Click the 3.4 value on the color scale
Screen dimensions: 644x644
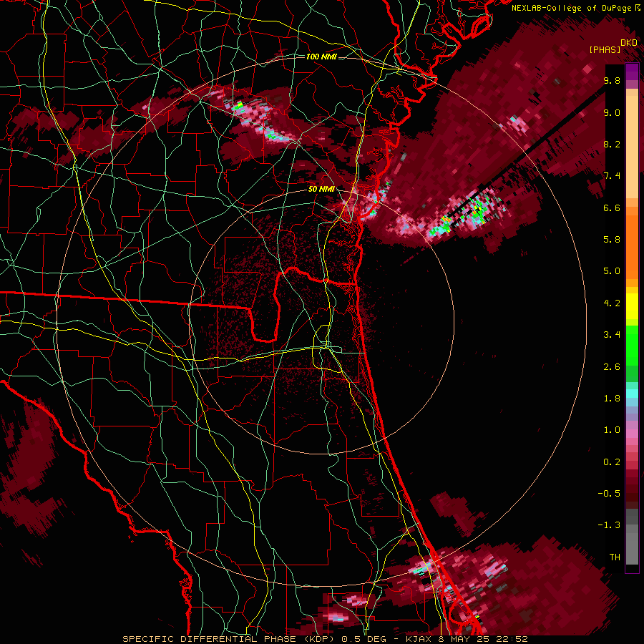point(612,335)
